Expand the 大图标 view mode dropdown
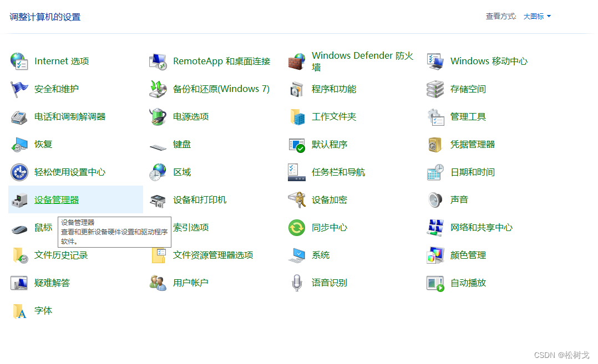Screen dimensions: 598x364 click(537, 17)
